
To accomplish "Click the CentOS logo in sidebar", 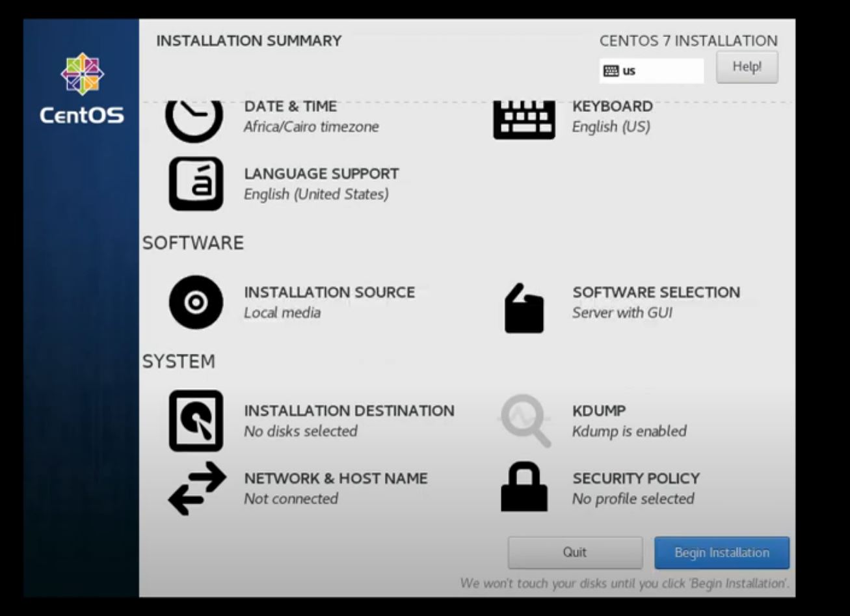I will click(82, 88).
